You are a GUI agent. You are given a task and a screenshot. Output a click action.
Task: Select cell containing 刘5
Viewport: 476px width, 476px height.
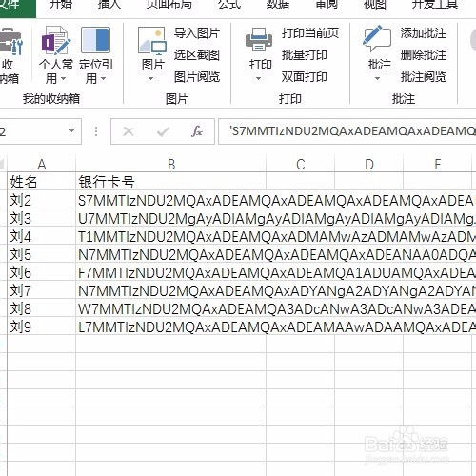pyautogui.click(x=41, y=254)
